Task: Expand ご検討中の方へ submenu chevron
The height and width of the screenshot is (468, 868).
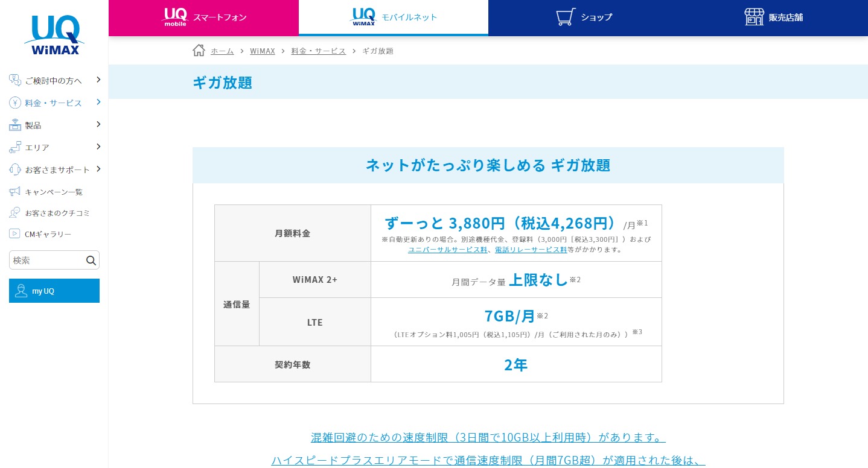Action: click(x=98, y=79)
